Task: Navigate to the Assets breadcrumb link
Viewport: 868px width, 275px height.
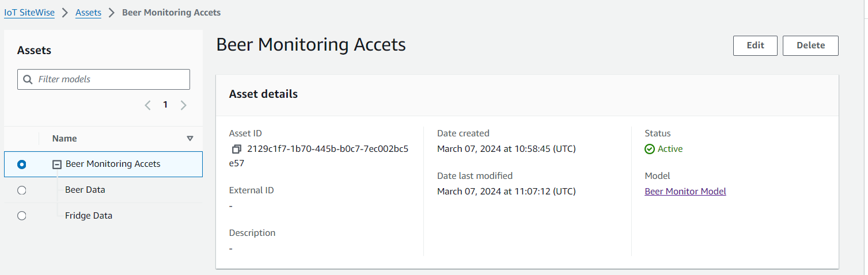Action: 88,12
